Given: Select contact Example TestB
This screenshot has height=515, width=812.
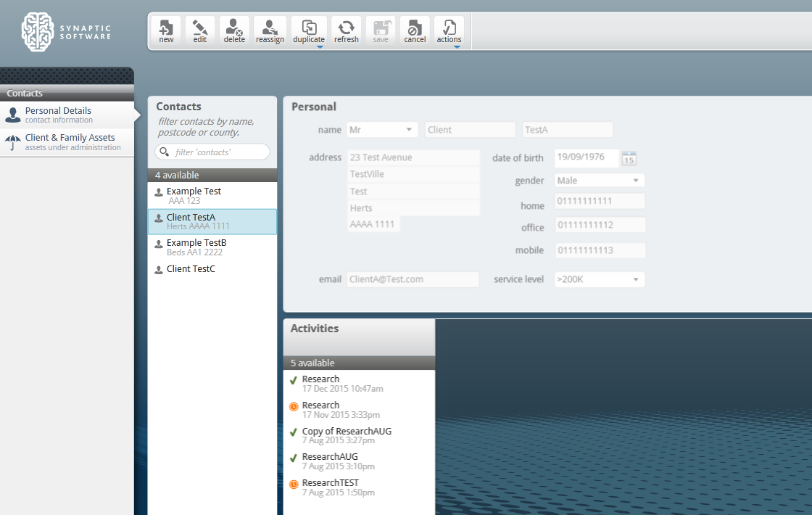Looking at the screenshot, I should [212, 247].
